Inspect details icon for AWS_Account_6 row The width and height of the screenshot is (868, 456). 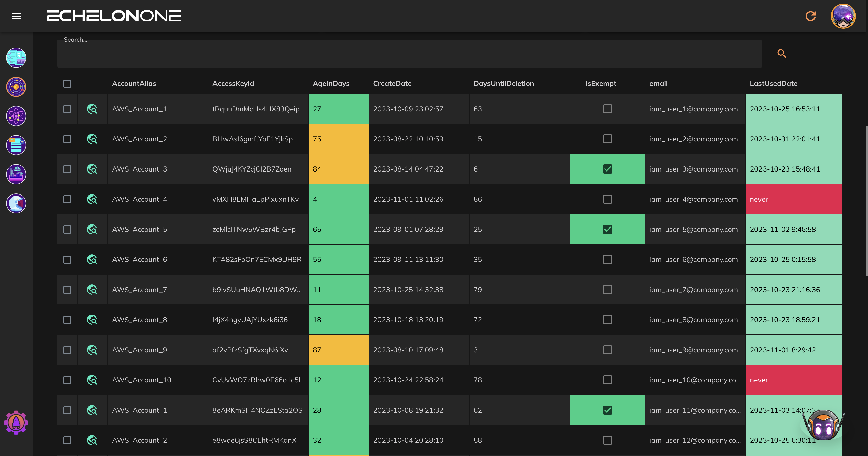[92, 260]
